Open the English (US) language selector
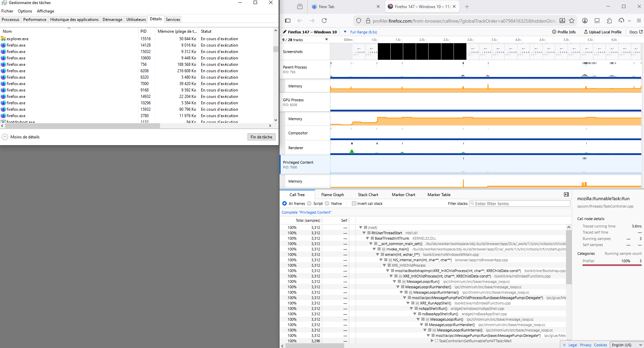Image resolution: width=644 pixels, height=348 pixels. point(626,345)
